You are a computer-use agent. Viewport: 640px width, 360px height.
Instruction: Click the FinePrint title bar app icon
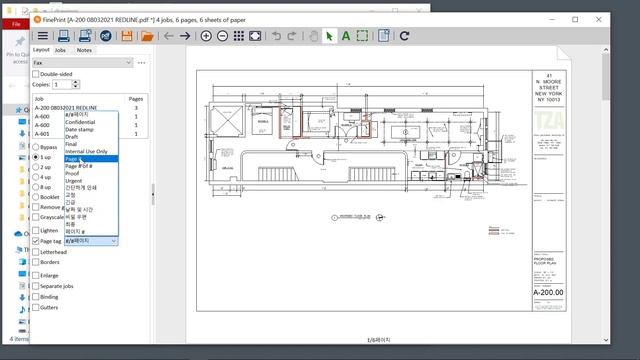(x=37, y=20)
